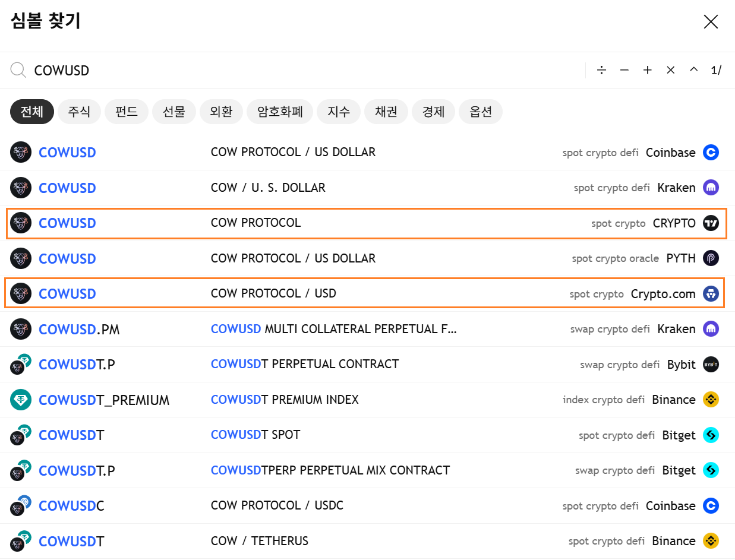The image size is (735, 560).
Task: Click COW coin icon on Coinbase COWUSD row
Action: pos(21,153)
